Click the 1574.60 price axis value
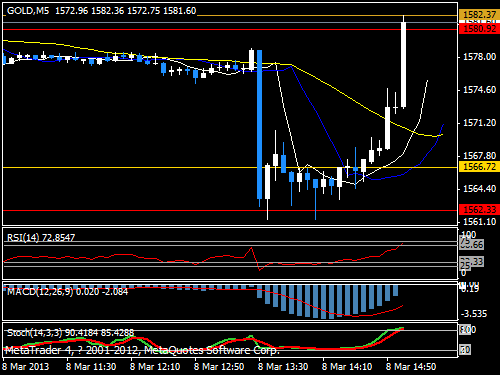Screen dimensions: 500x375 (x=479, y=90)
